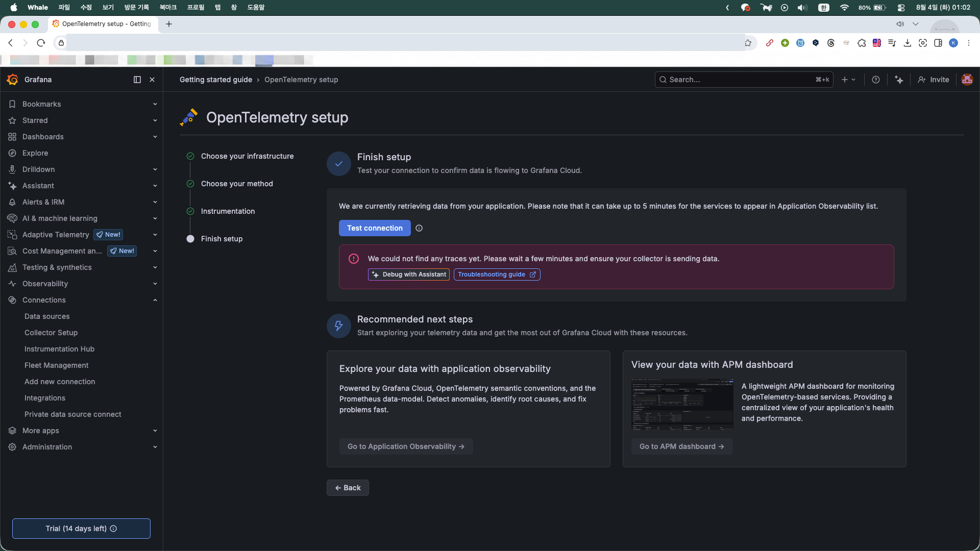Open browser downloads icon

point(908,43)
